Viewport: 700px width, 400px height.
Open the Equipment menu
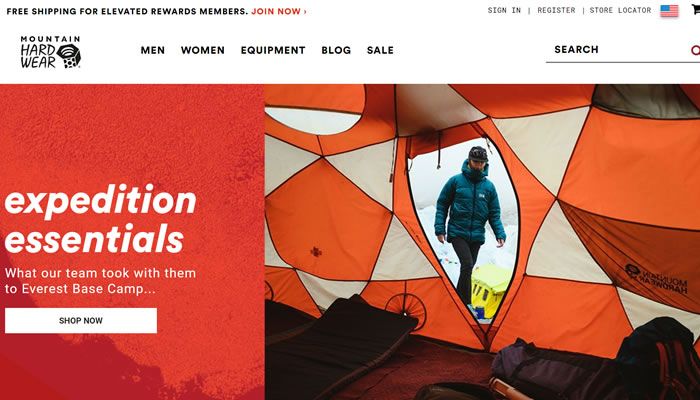click(x=273, y=50)
